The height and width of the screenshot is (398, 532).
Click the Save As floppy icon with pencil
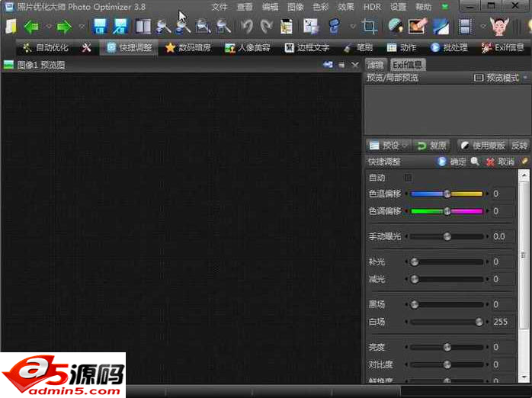click(x=120, y=27)
